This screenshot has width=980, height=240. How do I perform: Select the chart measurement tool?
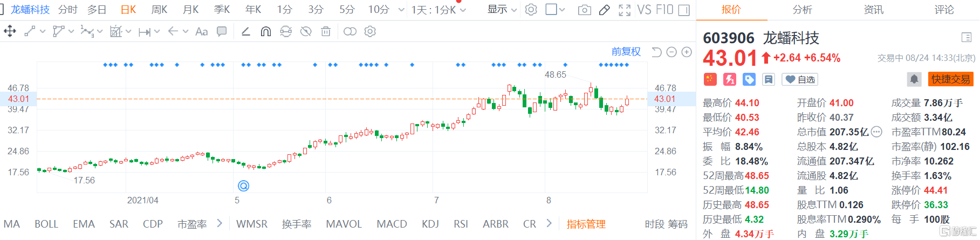point(116,31)
